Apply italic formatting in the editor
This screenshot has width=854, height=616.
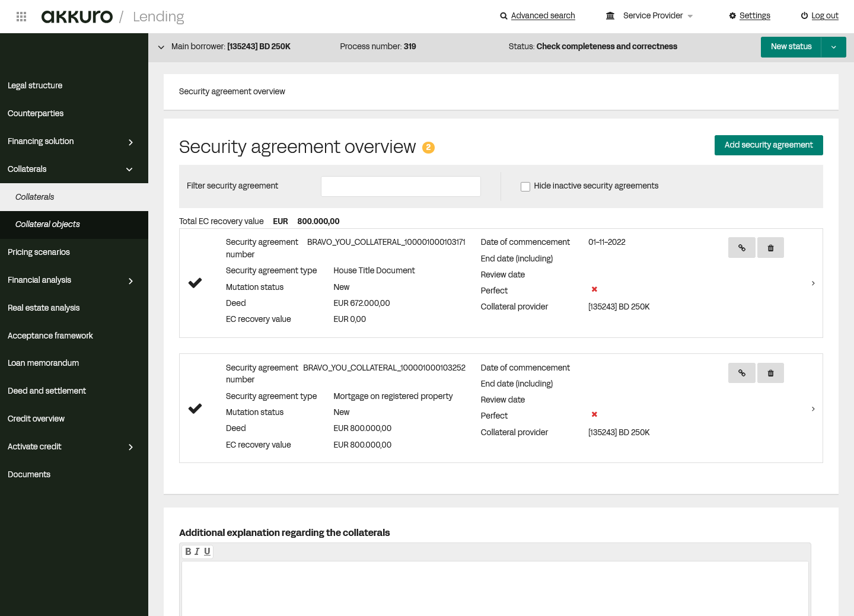click(197, 551)
